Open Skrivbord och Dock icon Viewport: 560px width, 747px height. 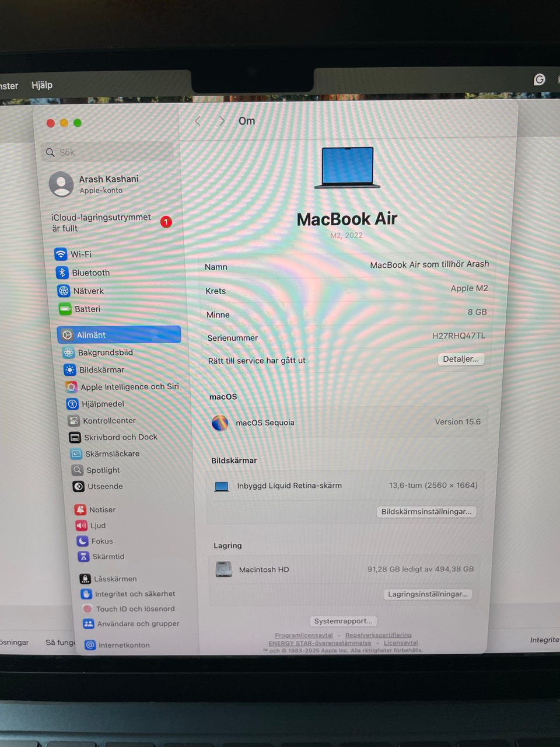tap(75, 437)
